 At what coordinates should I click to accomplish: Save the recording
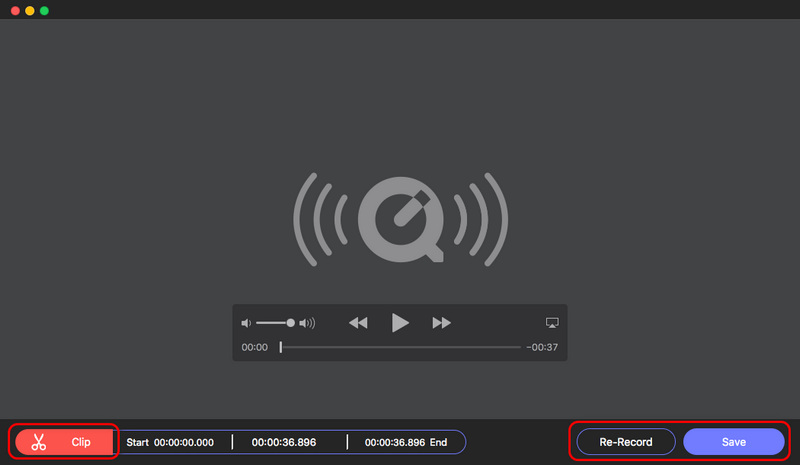(x=734, y=442)
